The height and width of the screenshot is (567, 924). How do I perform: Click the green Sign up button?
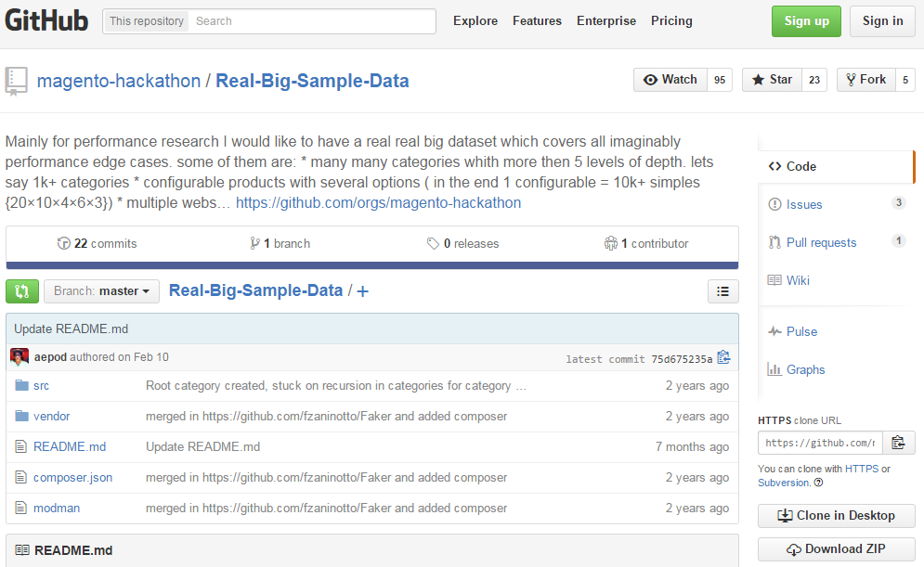pyautogui.click(x=805, y=21)
